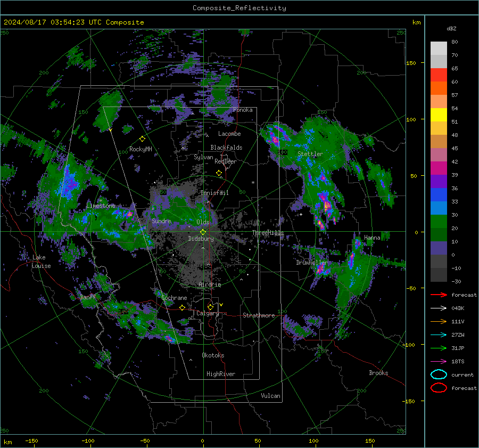Screen dimensions: 479x448
Task: Click the Banff town label
Action: click(x=88, y=297)
